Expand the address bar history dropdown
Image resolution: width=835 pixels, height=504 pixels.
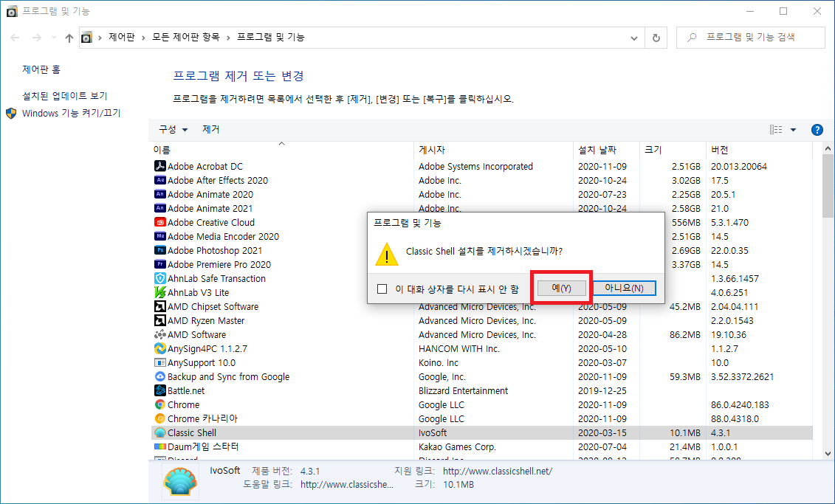click(x=633, y=38)
